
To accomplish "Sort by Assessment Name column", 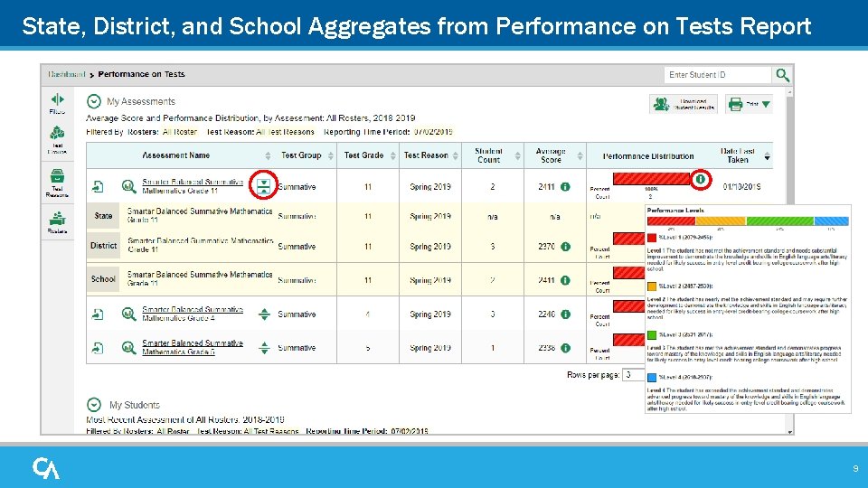I will click(x=268, y=155).
